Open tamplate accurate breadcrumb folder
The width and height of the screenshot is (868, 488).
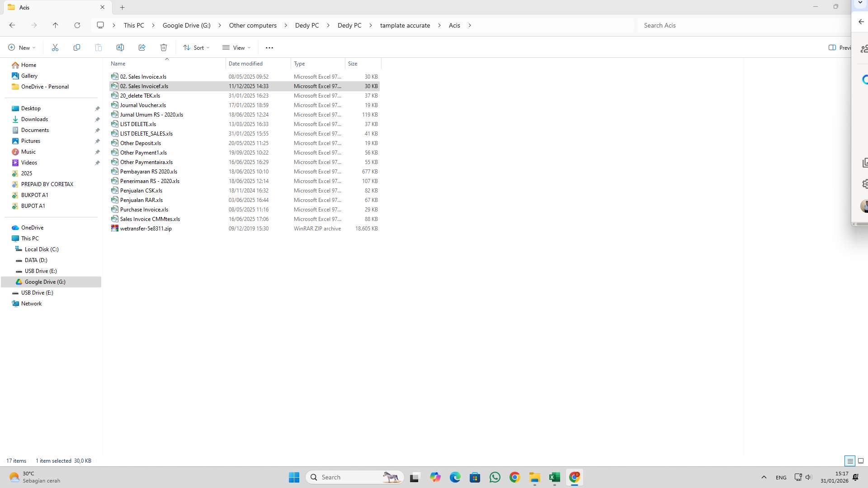pyautogui.click(x=405, y=25)
